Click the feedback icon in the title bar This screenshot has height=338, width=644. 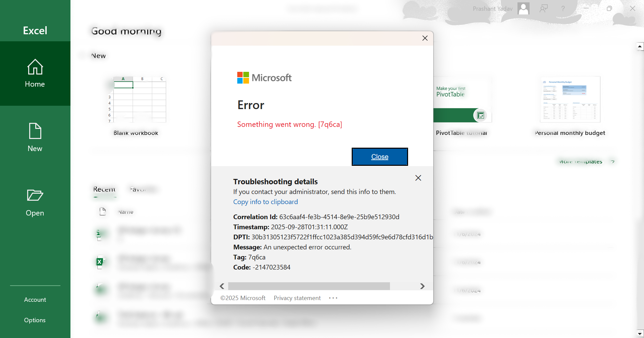tap(544, 8)
